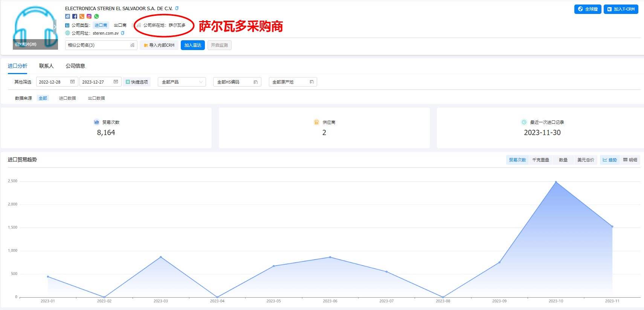
Task: Click the start date field 2022-12-28
Action: (57, 82)
